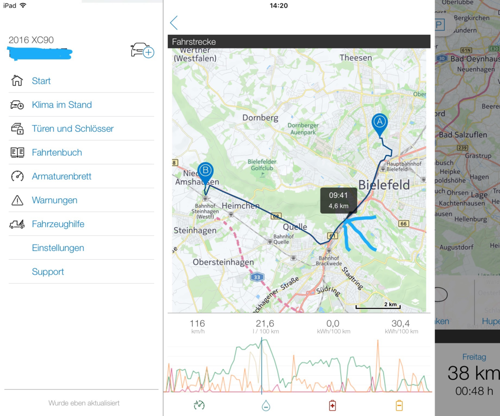Open the map layers icon

[x=415, y=302]
